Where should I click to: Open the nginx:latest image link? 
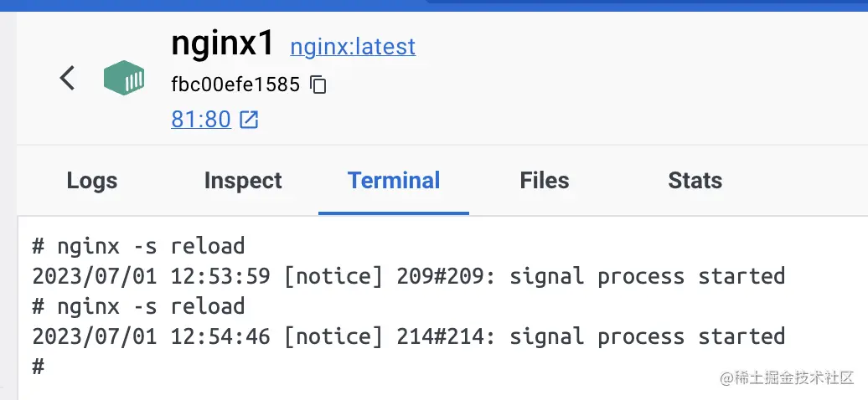(353, 47)
